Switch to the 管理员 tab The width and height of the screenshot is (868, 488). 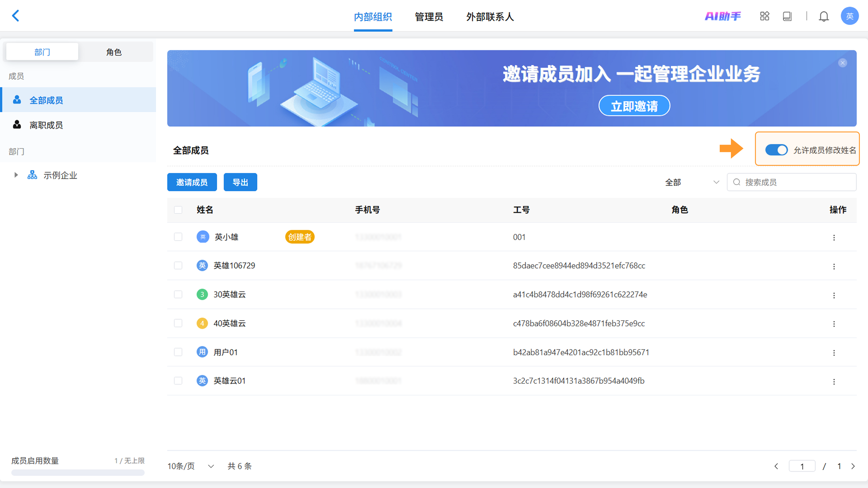click(429, 16)
